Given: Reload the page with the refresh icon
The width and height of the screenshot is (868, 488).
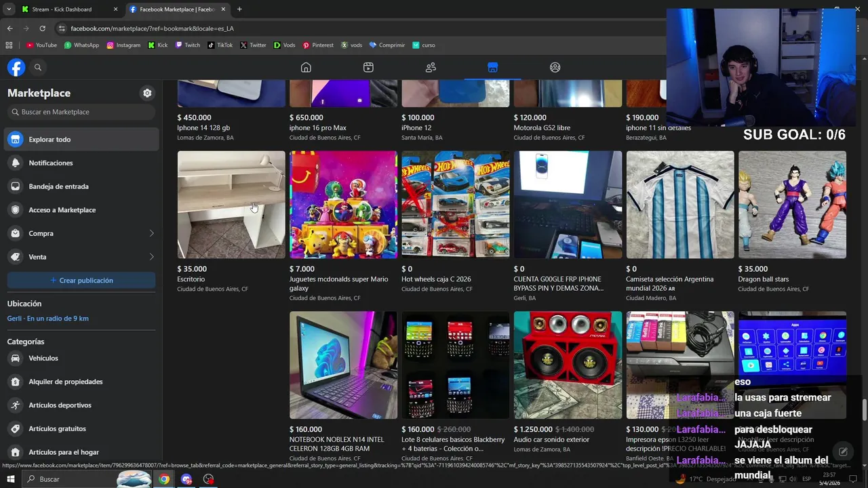Looking at the screenshot, I should point(42,28).
